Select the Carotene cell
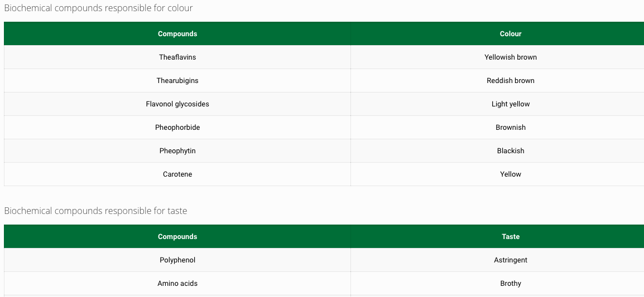This screenshot has width=644, height=297. 177,174
